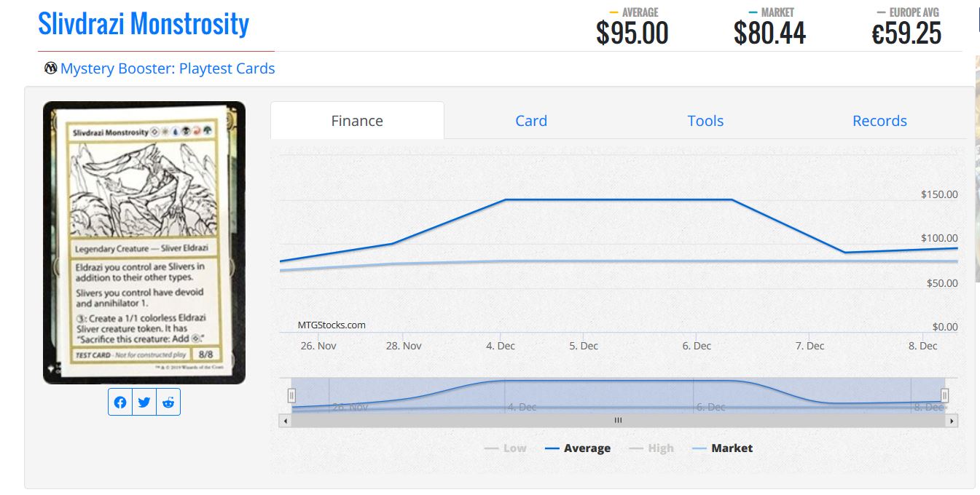Grab the right range handle of navigator
This screenshot has width=980, height=495.
(x=944, y=395)
